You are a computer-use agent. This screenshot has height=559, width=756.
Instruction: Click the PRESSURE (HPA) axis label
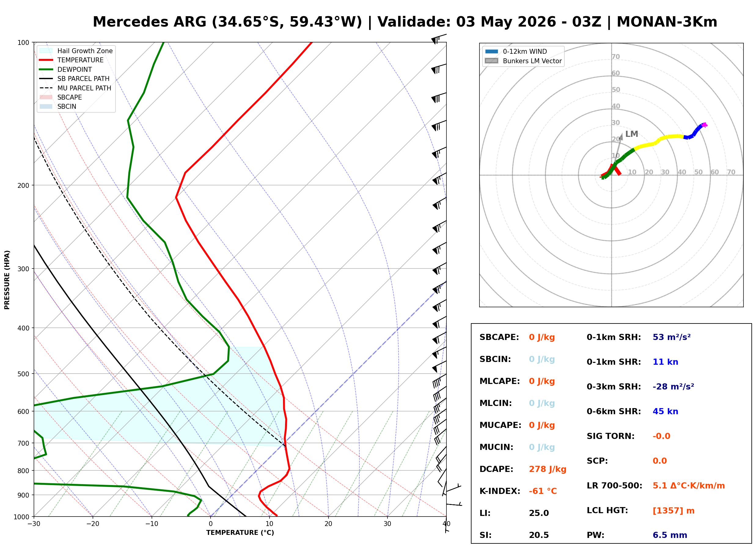[7, 280]
